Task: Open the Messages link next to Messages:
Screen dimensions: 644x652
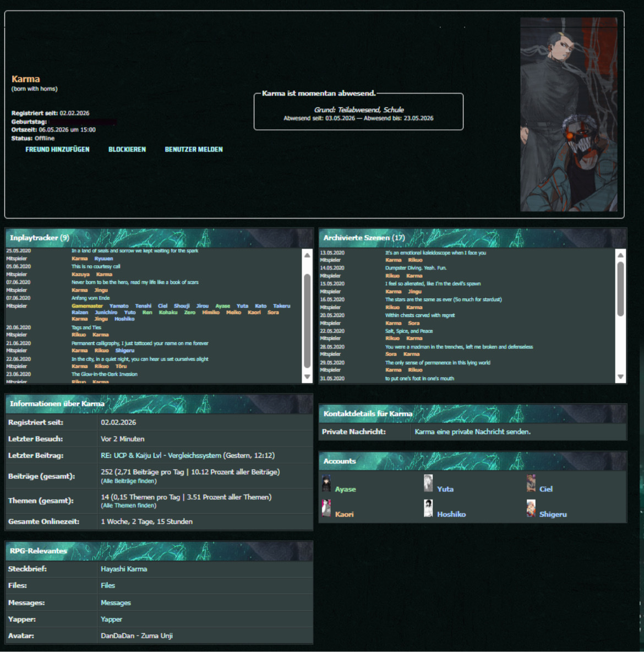Action: click(116, 603)
